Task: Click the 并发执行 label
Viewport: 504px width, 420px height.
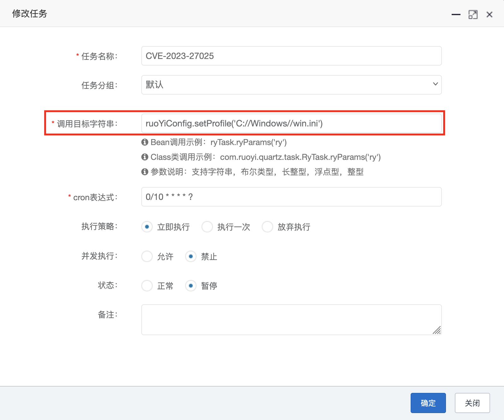Action: (x=99, y=256)
